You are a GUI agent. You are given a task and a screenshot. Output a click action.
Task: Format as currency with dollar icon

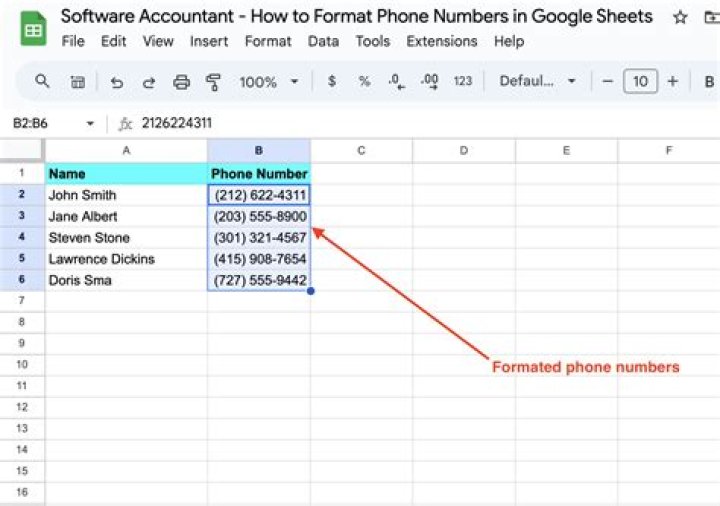[x=332, y=82]
